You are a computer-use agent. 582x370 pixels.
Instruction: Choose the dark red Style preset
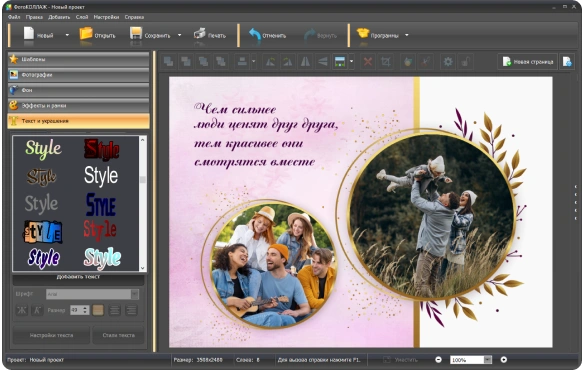[101, 149]
